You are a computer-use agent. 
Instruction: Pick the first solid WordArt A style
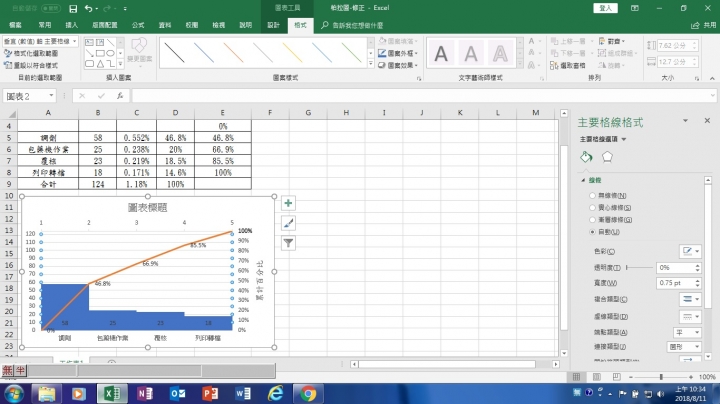[441, 54]
